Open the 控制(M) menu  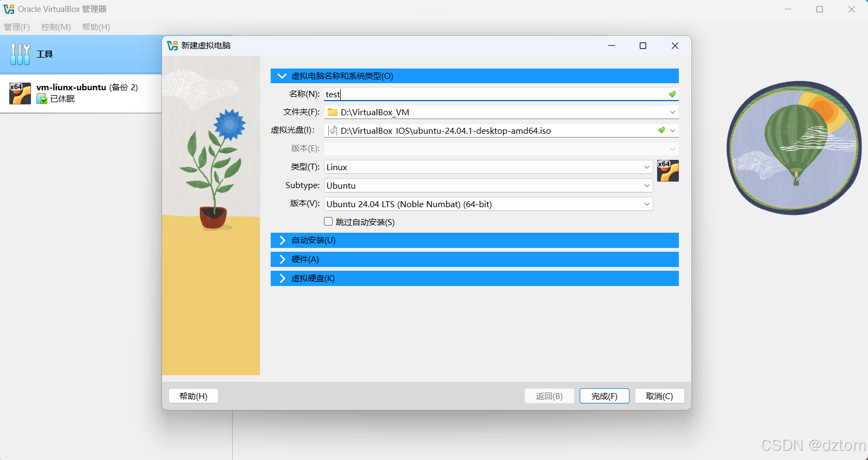pyautogui.click(x=56, y=27)
